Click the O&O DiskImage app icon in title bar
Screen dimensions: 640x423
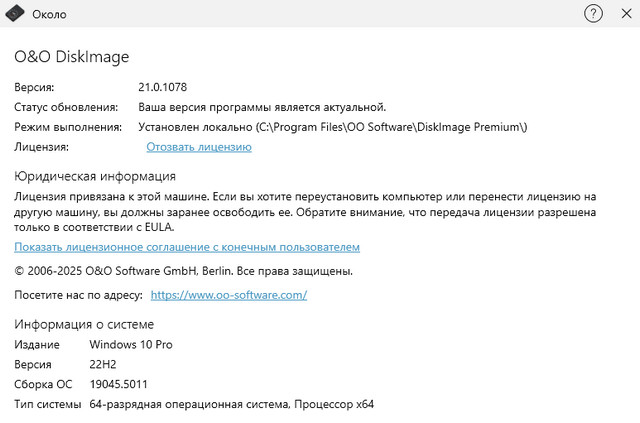pyautogui.click(x=15, y=14)
